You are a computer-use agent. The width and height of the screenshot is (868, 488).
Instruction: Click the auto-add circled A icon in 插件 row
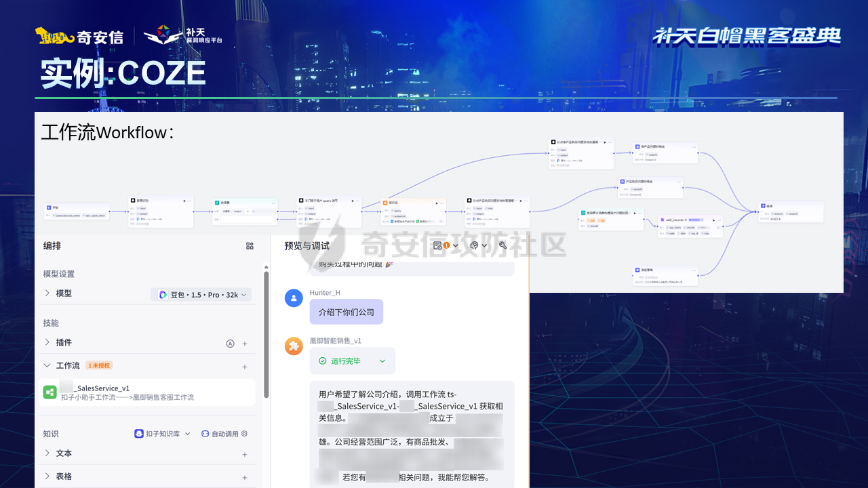230,344
